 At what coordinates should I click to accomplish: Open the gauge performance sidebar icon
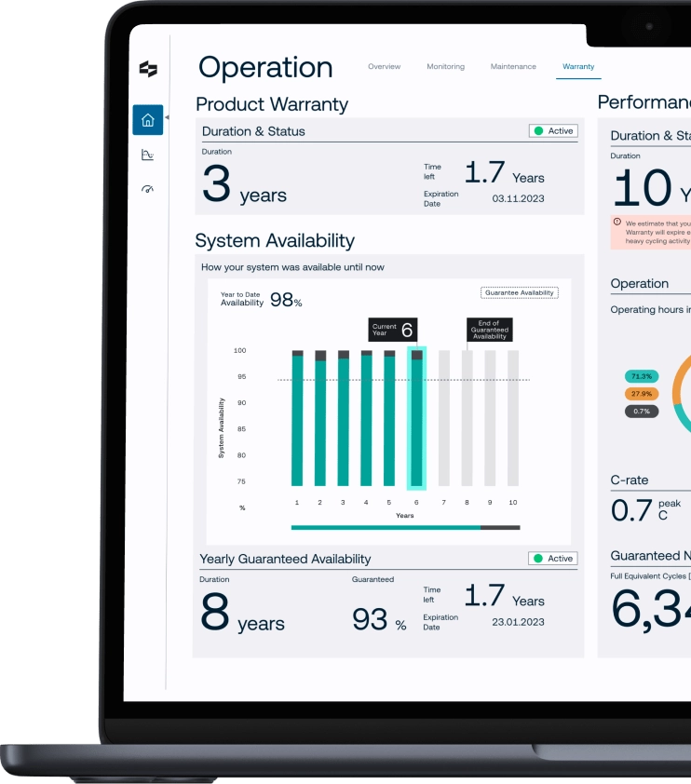[x=147, y=189]
